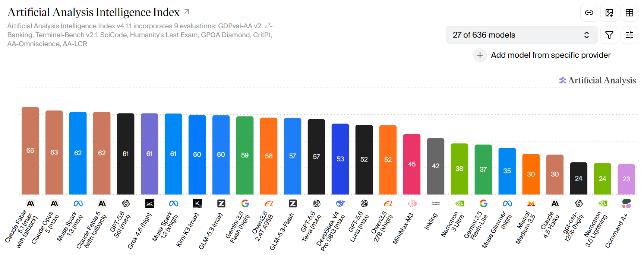Click the Command A+ bar scoring 23

(626, 179)
